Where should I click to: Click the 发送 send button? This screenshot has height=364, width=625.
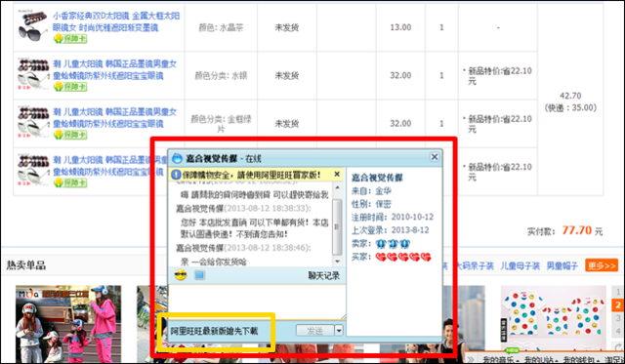coord(314,331)
